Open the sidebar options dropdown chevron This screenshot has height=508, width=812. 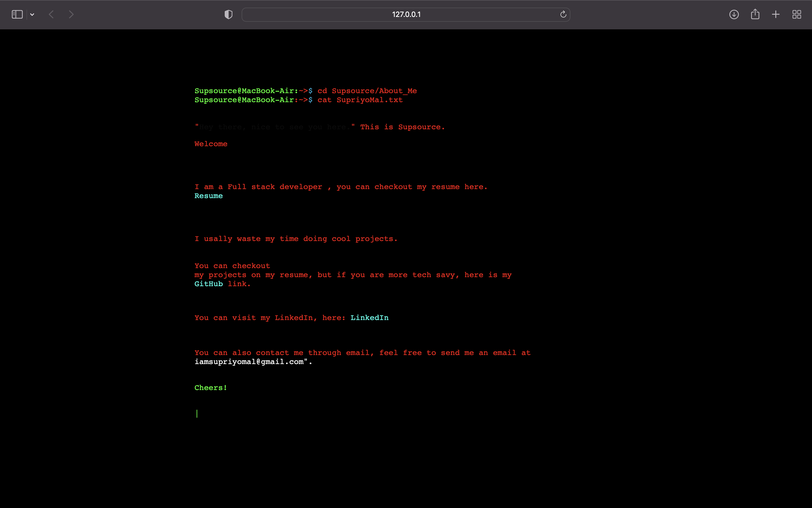(x=32, y=14)
